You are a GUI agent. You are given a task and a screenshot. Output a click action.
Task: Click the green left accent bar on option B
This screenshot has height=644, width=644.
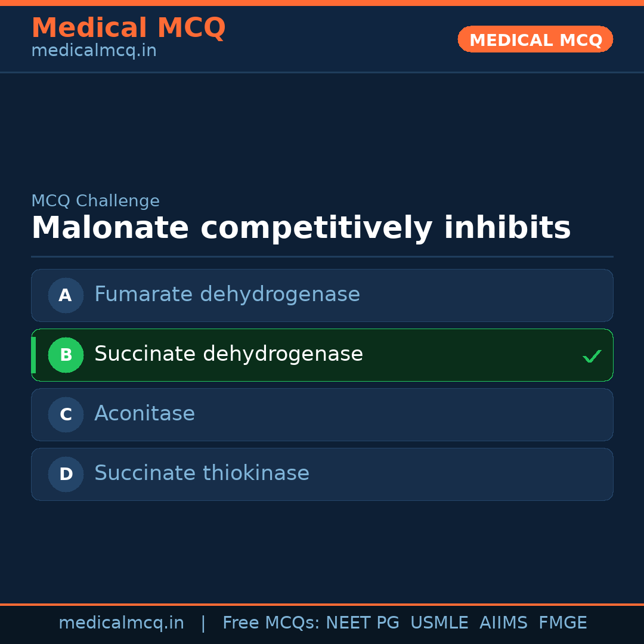coord(33,355)
